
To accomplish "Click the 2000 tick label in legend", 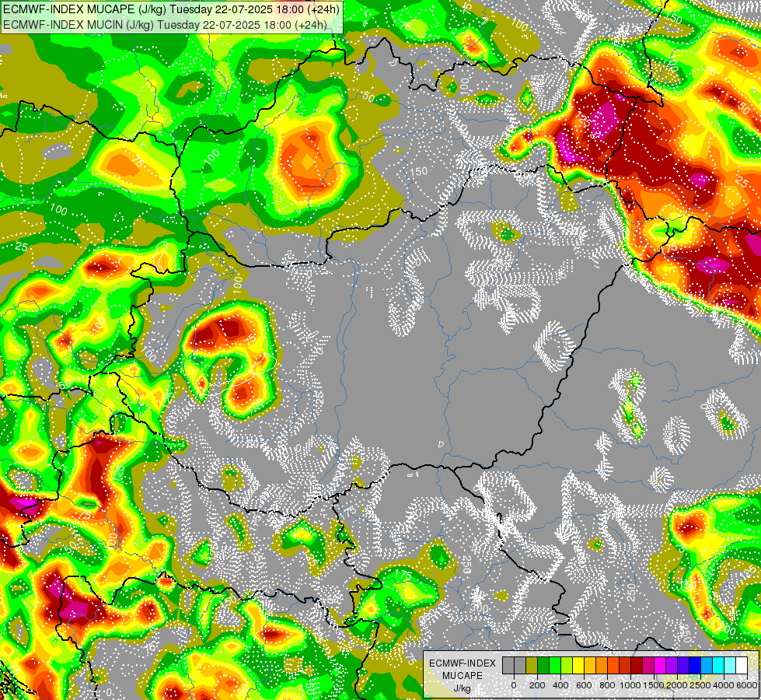I will [x=677, y=685].
